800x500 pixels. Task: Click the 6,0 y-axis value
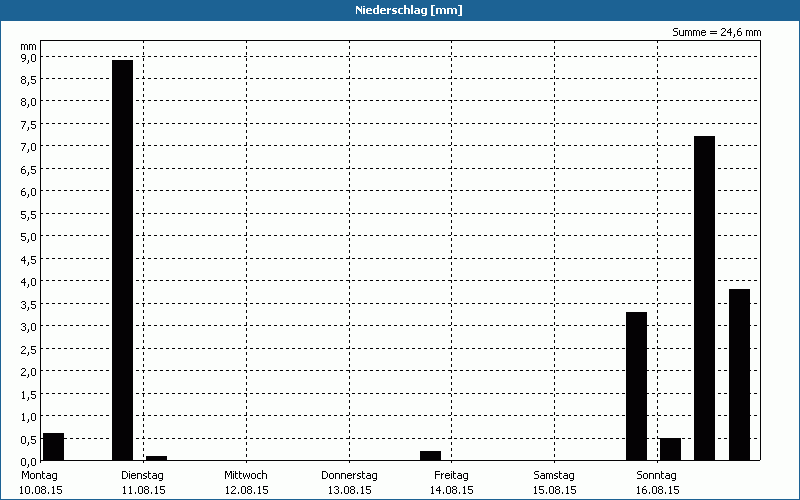[x=29, y=192]
